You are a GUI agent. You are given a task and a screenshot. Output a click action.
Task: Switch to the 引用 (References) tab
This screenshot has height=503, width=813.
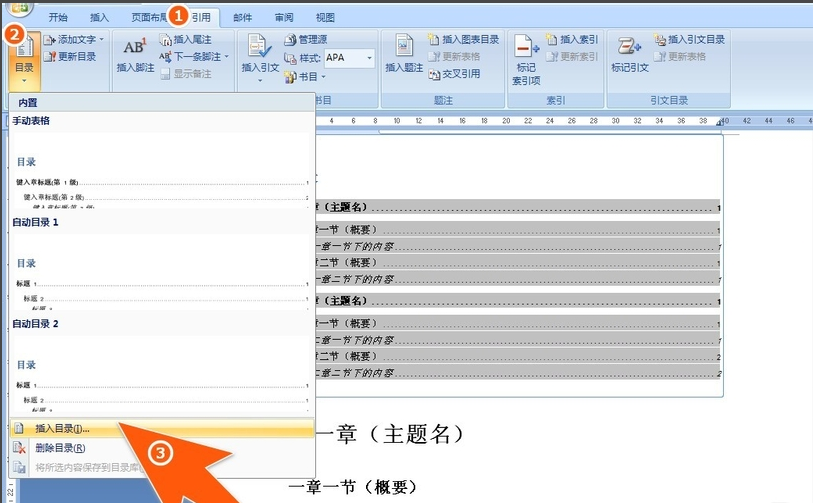pyautogui.click(x=201, y=17)
